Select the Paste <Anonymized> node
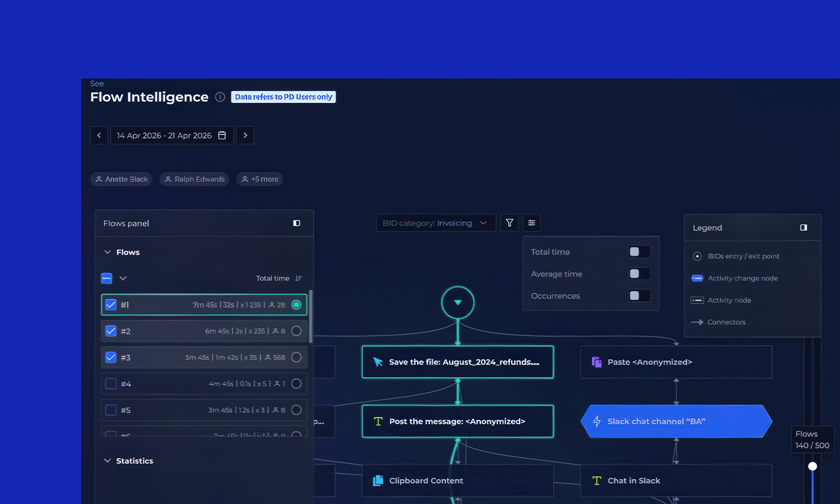The width and height of the screenshot is (840, 504). [676, 362]
